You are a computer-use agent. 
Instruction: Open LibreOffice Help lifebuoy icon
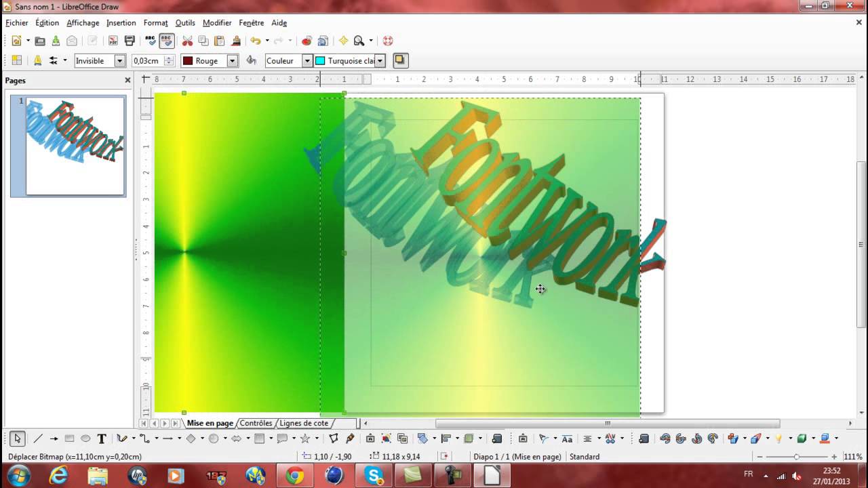pyautogui.click(x=388, y=41)
